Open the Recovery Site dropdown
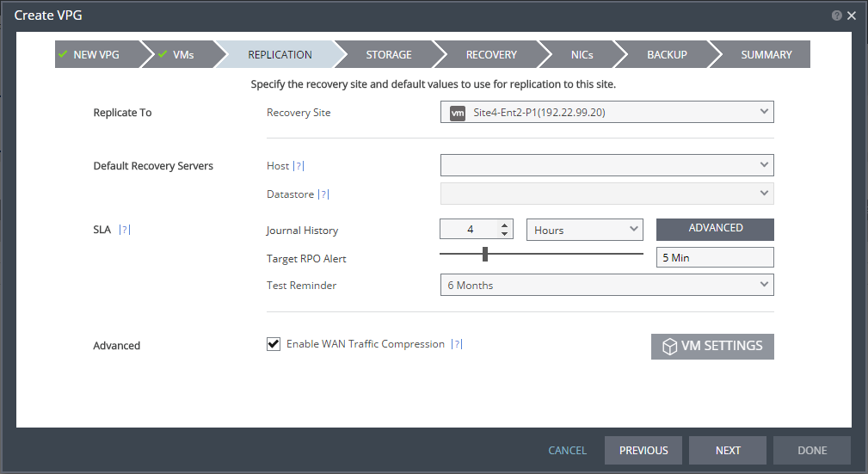Image resolution: width=868 pixels, height=474 pixels. pos(606,112)
